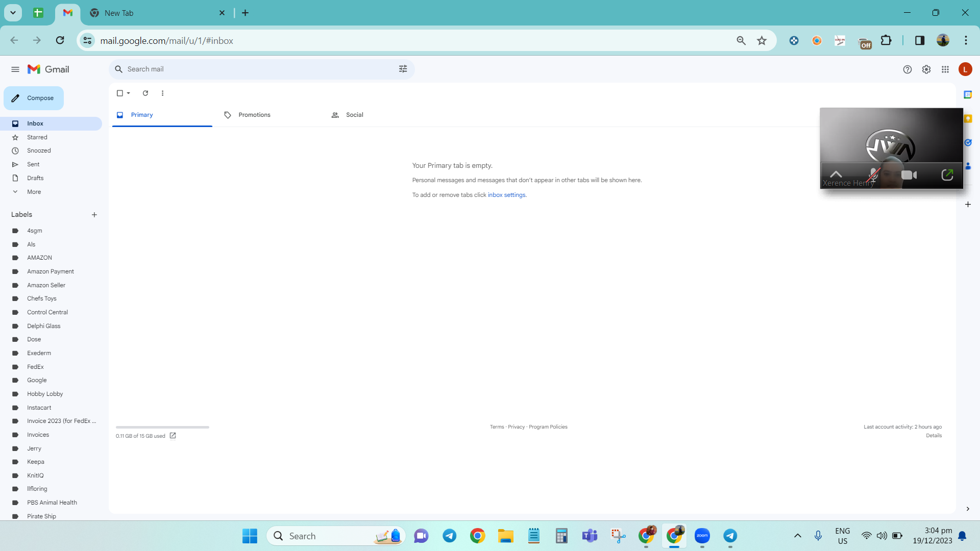Create new label with plus icon
980x551 pixels.
[x=94, y=215]
